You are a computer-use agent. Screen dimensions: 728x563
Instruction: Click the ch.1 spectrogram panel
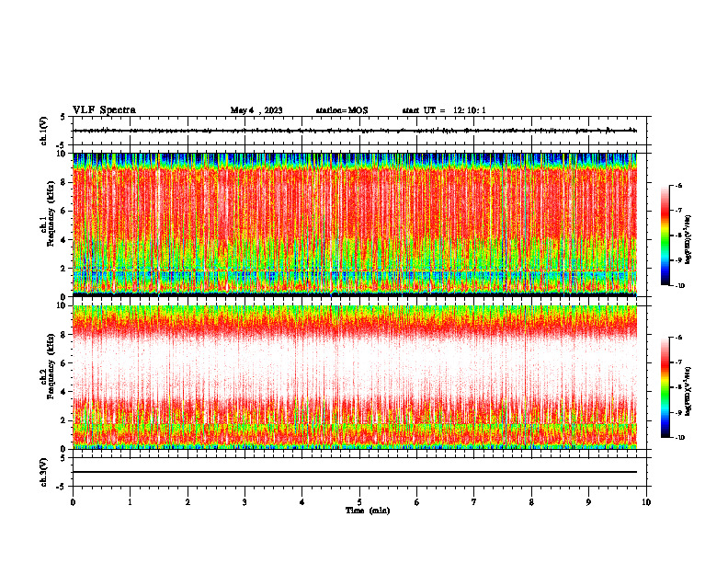[355, 224]
